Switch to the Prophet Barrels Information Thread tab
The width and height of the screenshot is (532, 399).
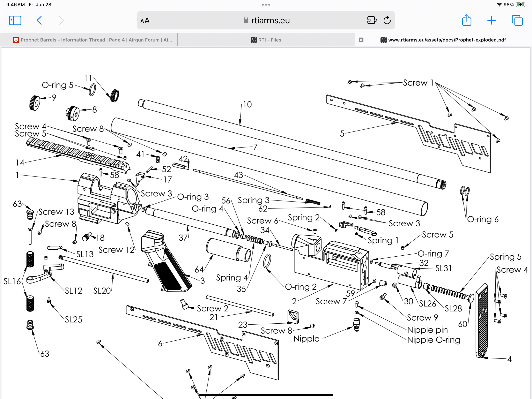[89, 40]
